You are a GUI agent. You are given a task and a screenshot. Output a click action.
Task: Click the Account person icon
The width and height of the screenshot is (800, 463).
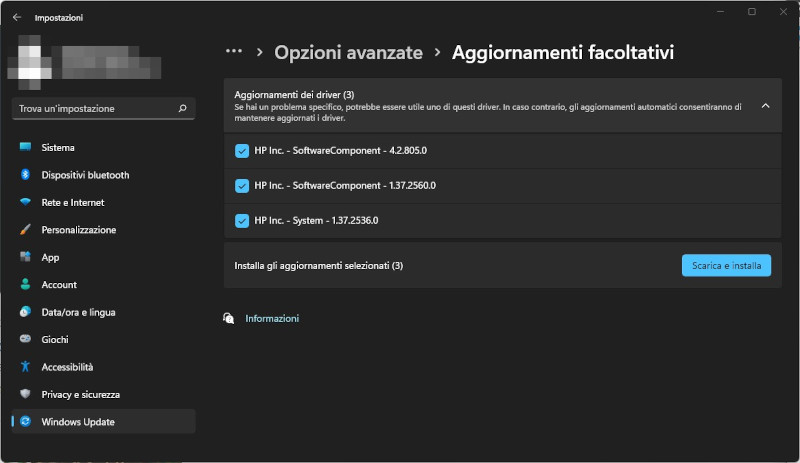point(26,285)
